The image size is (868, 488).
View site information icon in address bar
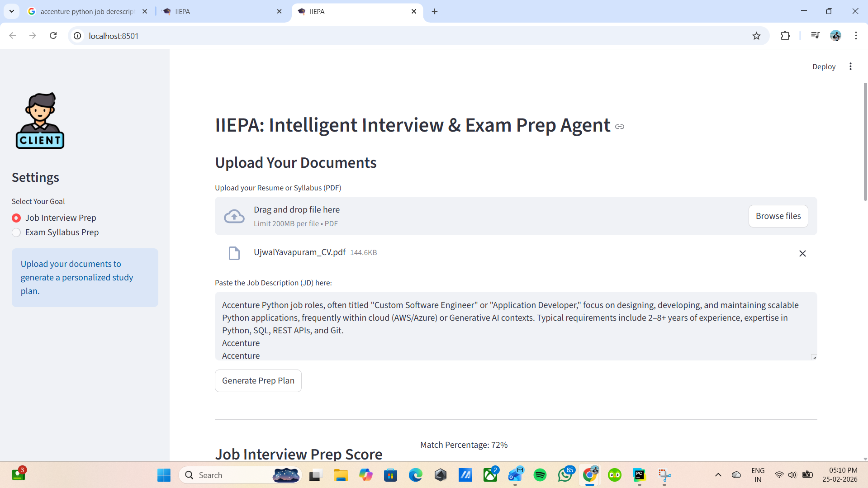[78, 36]
